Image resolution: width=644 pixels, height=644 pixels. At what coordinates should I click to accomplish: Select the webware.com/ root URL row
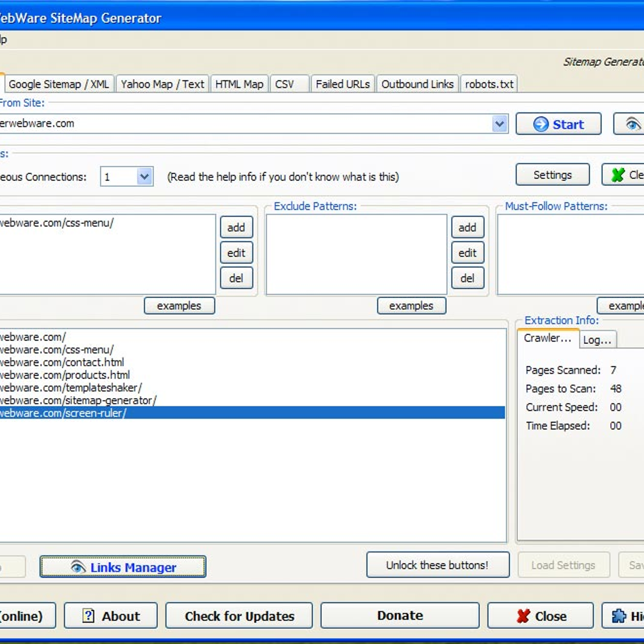point(252,336)
